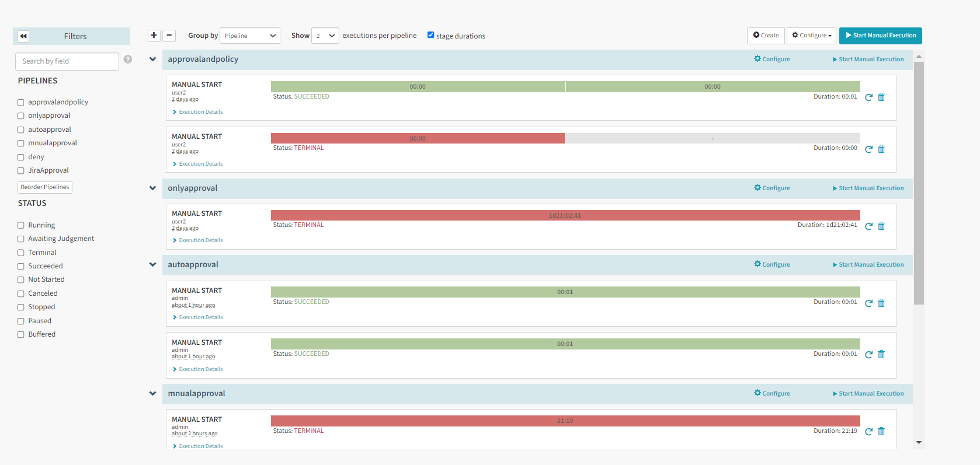Viewport: 980px width, 465px height.
Task: Click the minus icon to collapse all pipelines
Action: 169,36
